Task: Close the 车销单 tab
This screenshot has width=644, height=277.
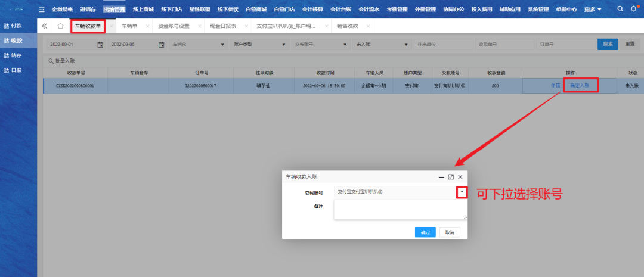Action: click(147, 27)
